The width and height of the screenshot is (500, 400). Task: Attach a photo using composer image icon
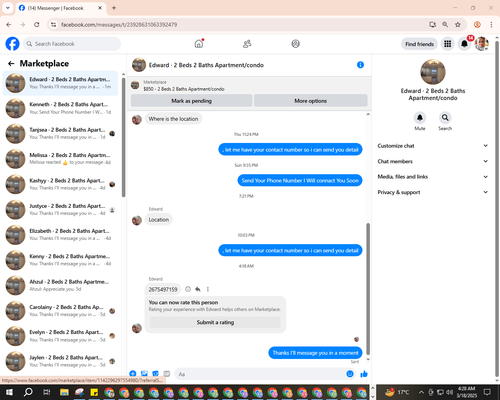tap(144, 374)
